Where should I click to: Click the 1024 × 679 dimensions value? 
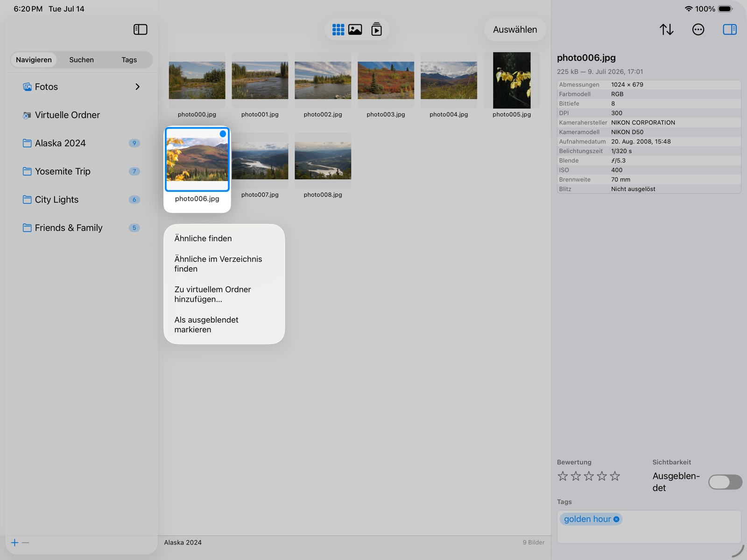(x=627, y=84)
